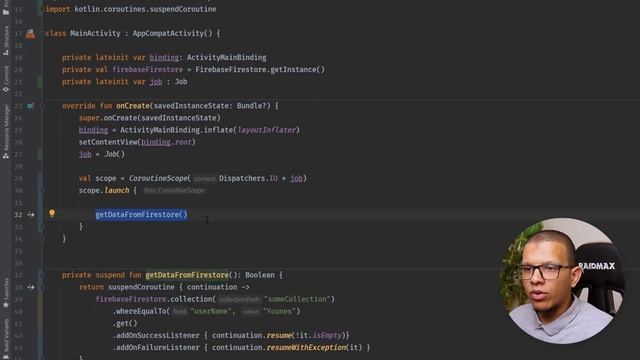Click the Boolean return type
The height and width of the screenshot is (360, 640).
point(260,275)
